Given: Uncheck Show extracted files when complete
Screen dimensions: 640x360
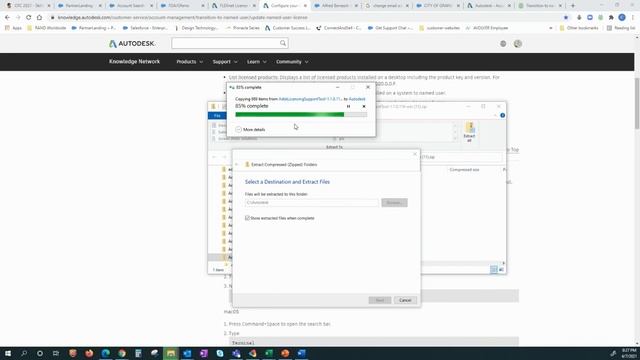Looking at the screenshot, I should (247, 218).
